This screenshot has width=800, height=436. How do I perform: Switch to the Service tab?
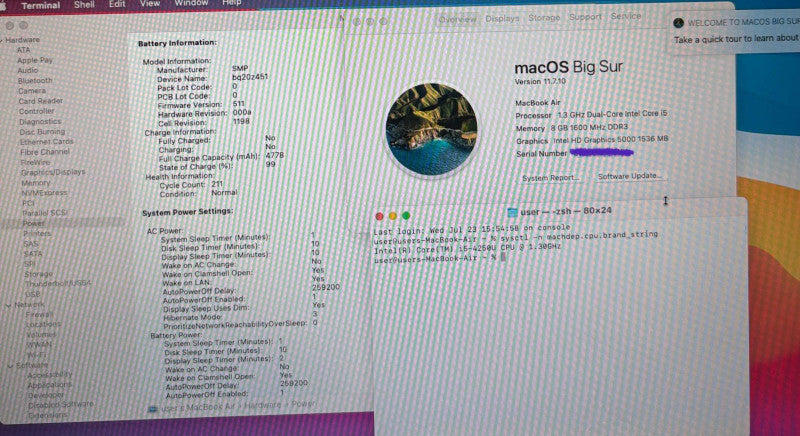coord(626,16)
